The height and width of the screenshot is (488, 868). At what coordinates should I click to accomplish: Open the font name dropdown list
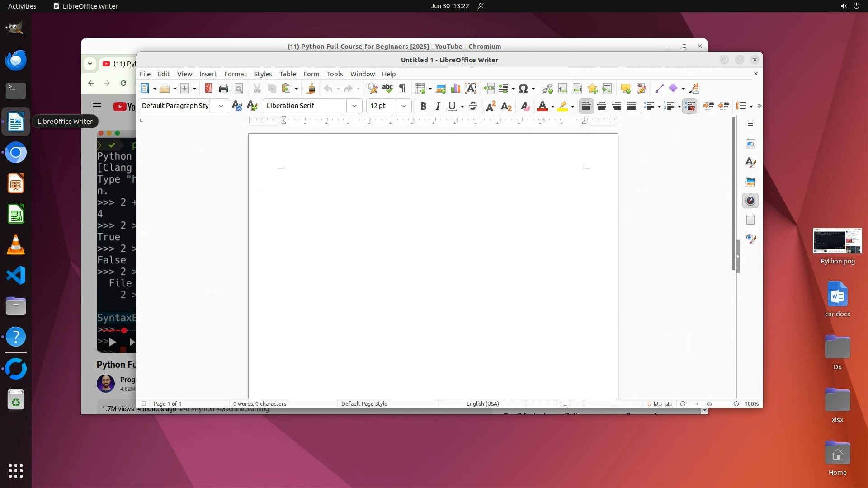354,106
